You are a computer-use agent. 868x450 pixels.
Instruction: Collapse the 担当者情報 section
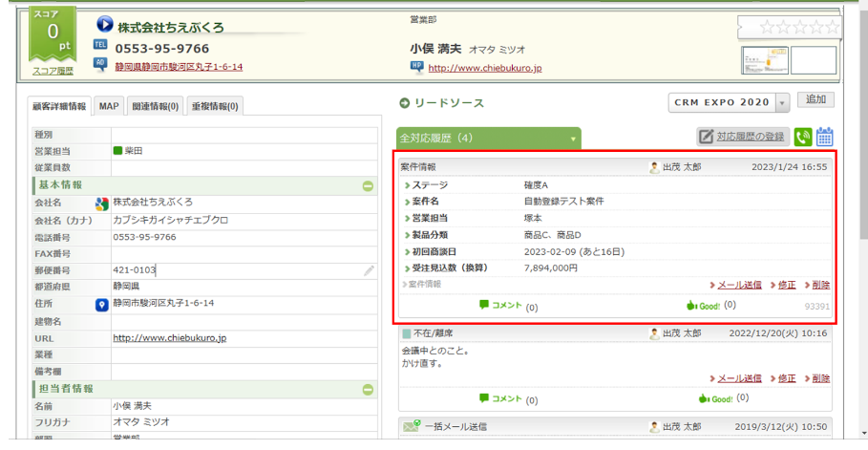point(368,389)
